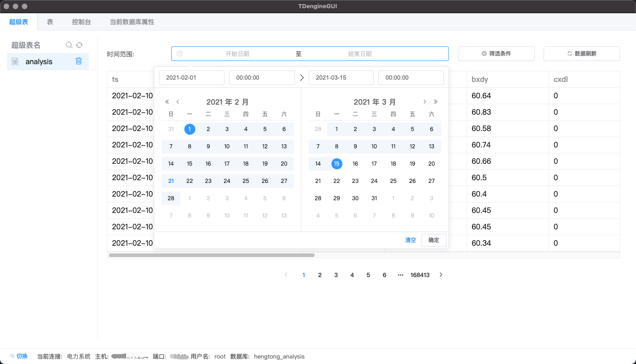The image size is (636, 364).
Task: Confirm date range with 确定 button
Action: pos(434,240)
